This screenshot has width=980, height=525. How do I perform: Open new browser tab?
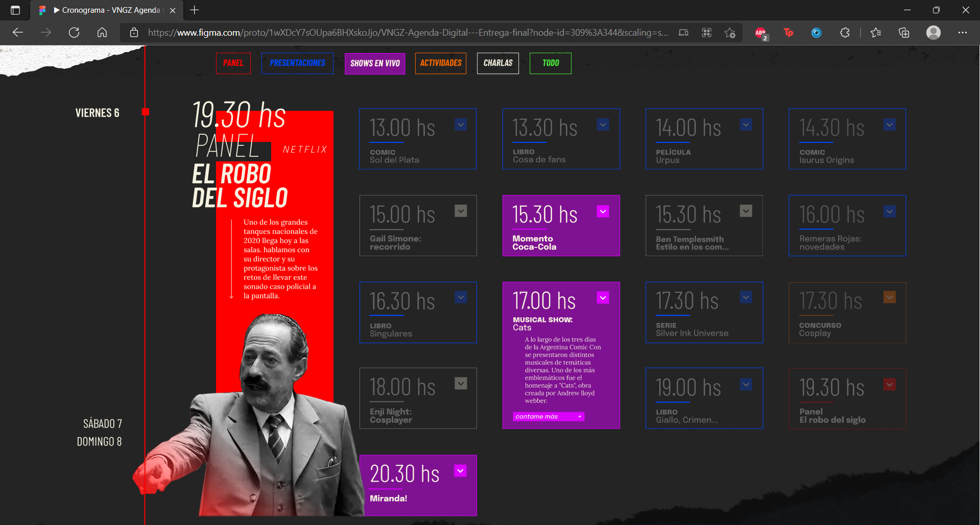coord(195,10)
